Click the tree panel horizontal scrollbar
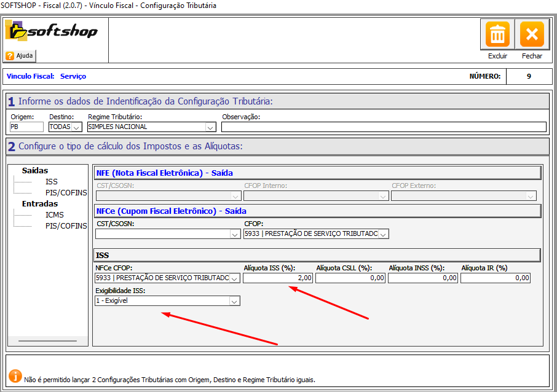The image size is (557, 392). coord(47,340)
